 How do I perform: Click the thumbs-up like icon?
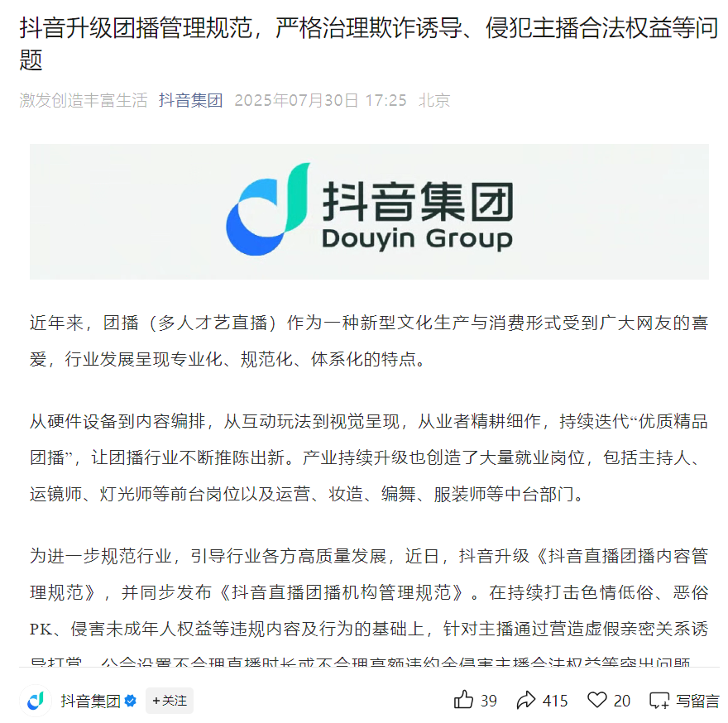[463, 700]
